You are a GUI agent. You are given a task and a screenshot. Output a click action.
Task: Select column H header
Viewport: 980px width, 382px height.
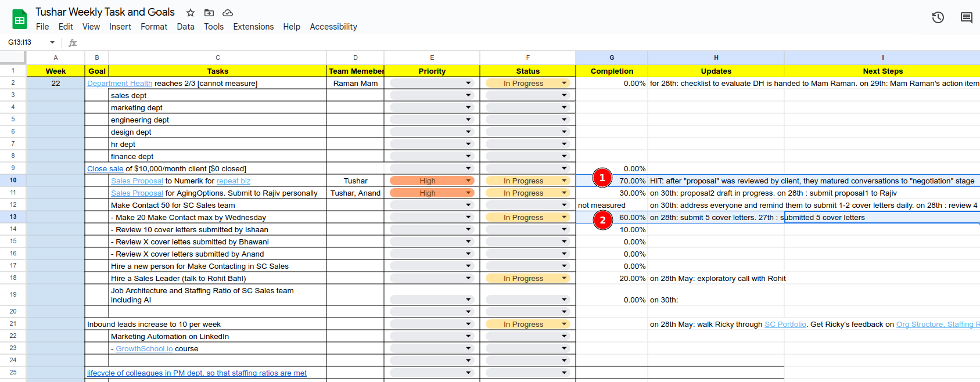click(716, 57)
